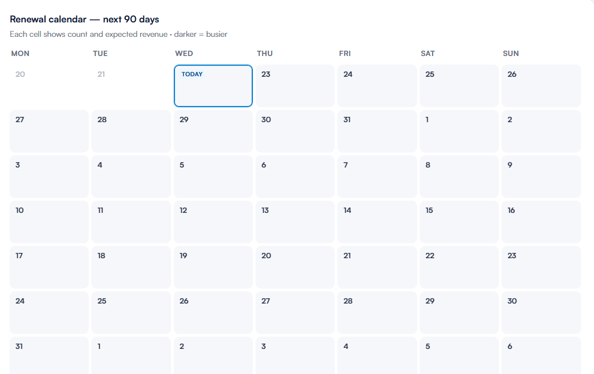Open the Friday 21 cell
594x374 pixels.
point(377,267)
